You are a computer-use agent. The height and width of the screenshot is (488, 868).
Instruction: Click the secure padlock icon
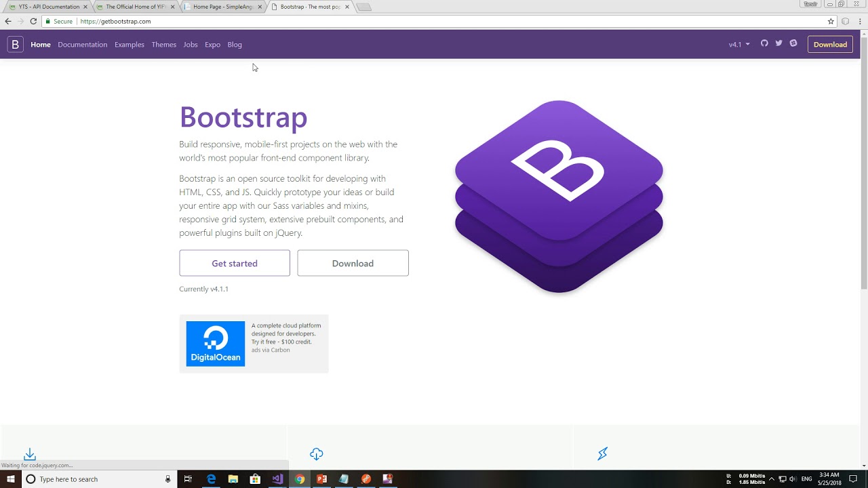click(x=48, y=21)
